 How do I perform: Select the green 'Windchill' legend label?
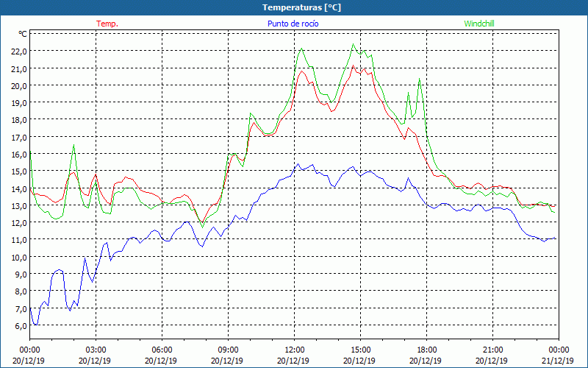click(479, 24)
